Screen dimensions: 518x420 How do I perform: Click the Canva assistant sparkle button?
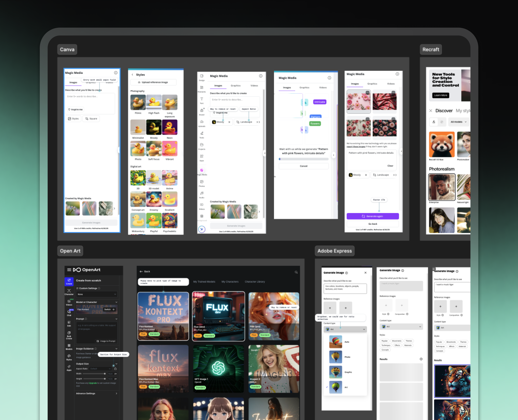point(202,229)
